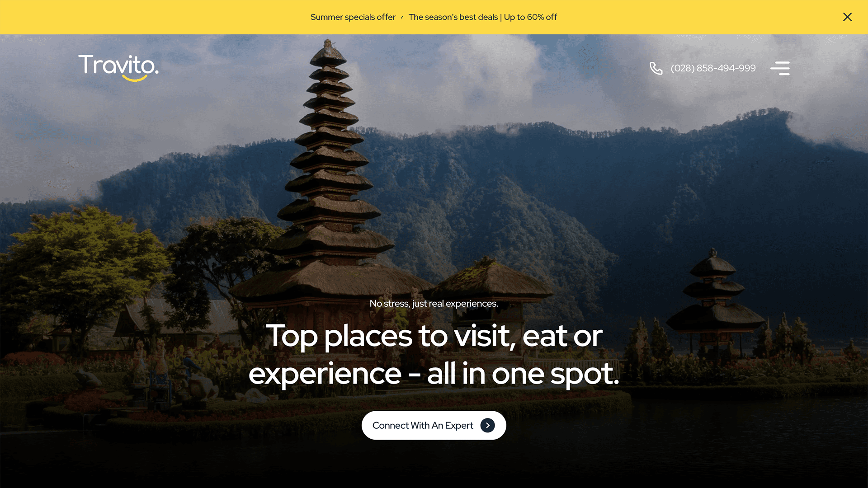
Task: Call the number (028) 858-494-999
Action: click(x=713, y=68)
